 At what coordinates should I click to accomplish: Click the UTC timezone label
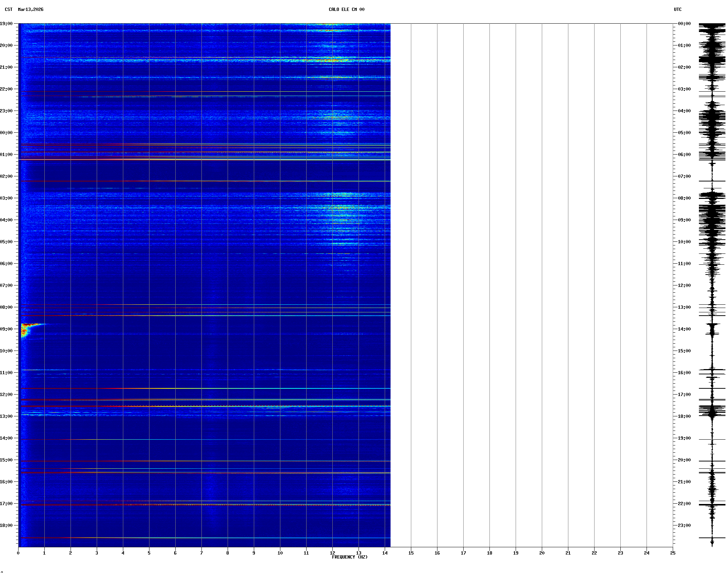pos(677,9)
